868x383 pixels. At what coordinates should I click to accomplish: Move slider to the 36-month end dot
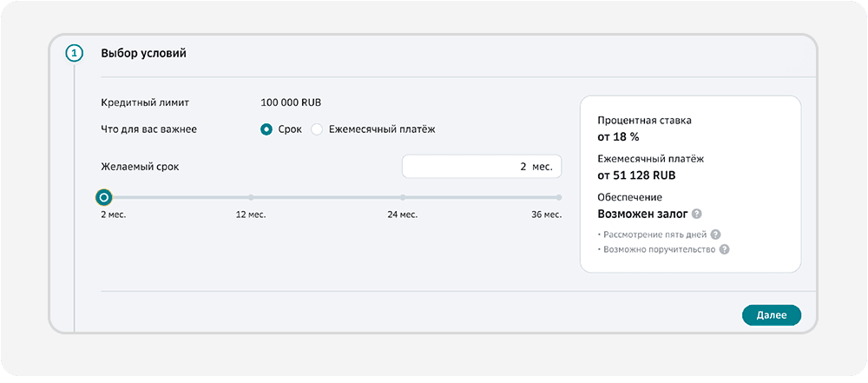[x=559, y=197]
